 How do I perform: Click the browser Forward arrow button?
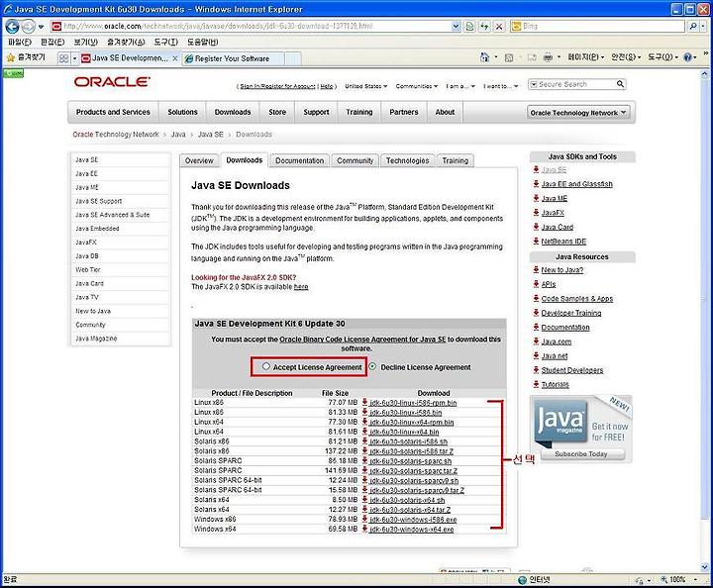[x=28, y=27]
